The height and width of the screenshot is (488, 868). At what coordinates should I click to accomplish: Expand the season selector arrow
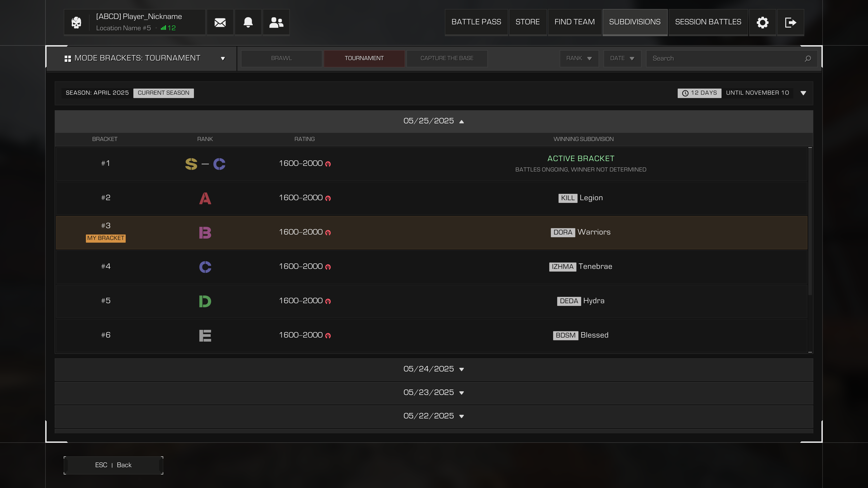803,93
